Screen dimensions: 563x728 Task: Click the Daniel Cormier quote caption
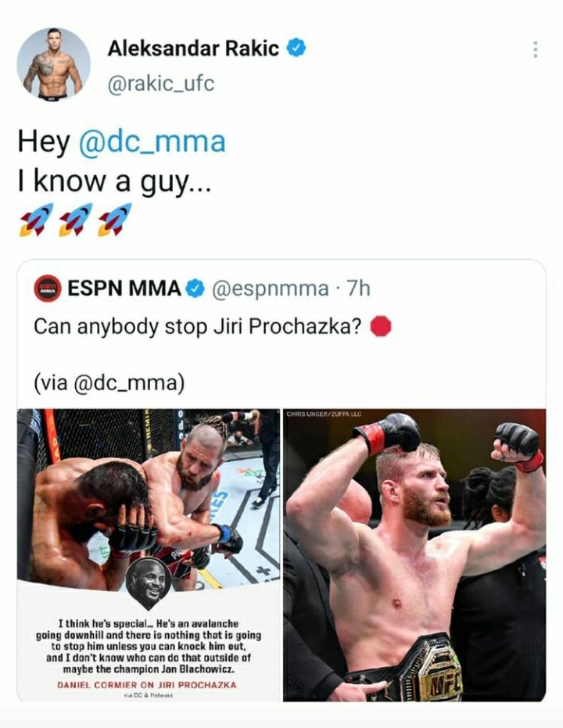coord(149,646)
